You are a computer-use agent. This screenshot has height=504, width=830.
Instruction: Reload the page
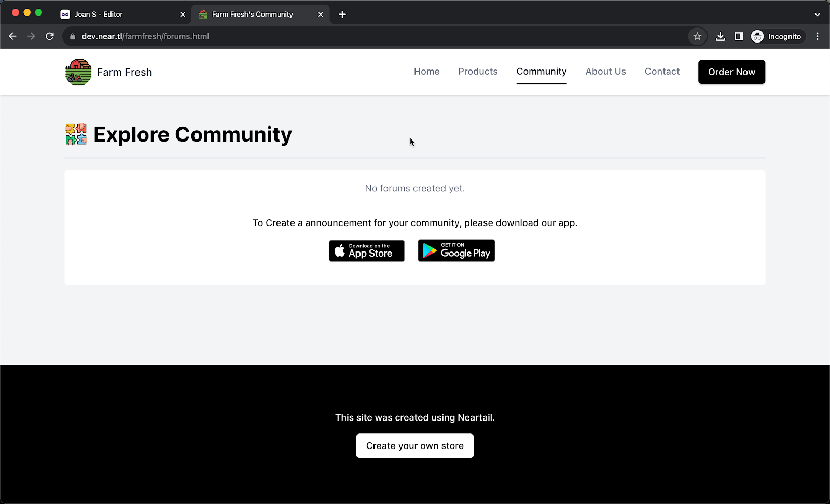click(x=50, y=36)
